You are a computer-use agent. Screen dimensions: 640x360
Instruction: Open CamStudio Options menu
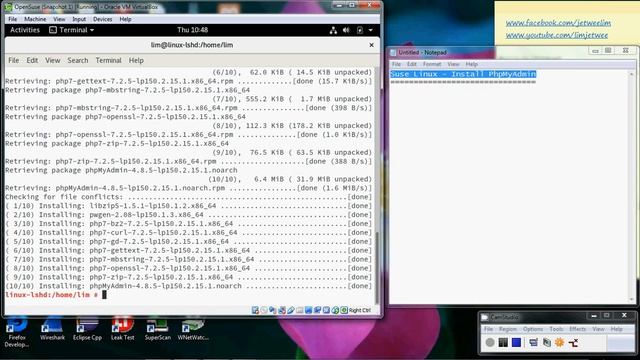pyautogui.click(x=533, y=329)
